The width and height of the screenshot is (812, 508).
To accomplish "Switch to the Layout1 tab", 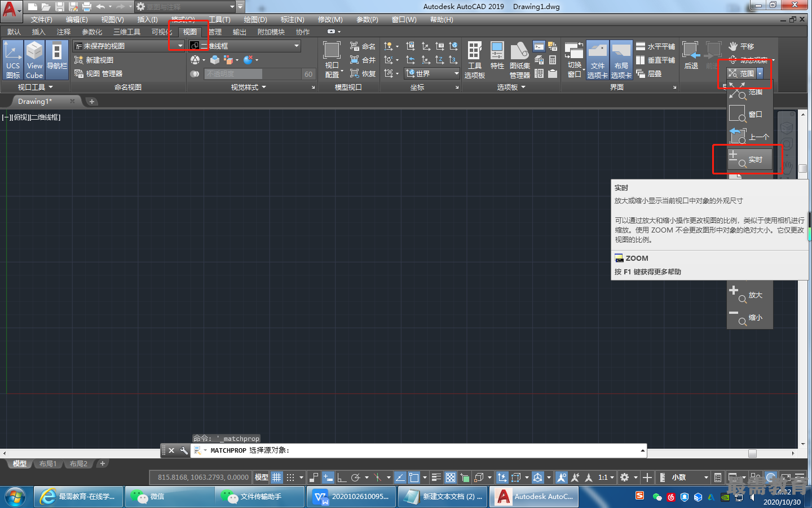I will [48, 464].
